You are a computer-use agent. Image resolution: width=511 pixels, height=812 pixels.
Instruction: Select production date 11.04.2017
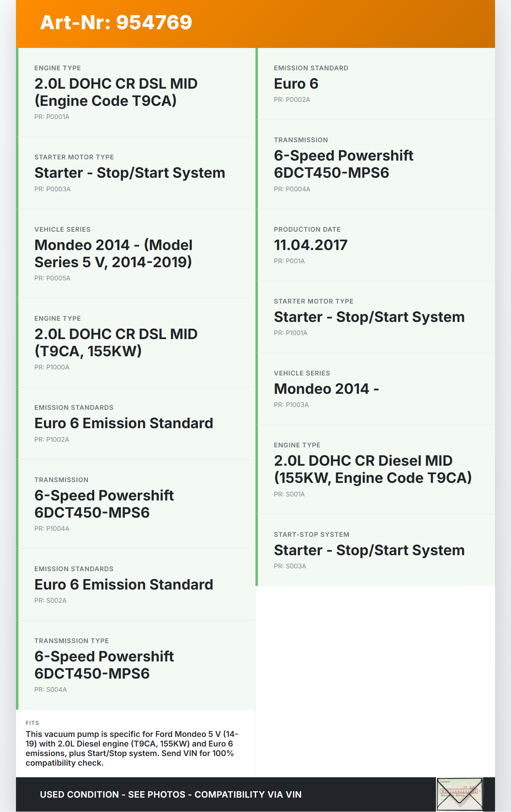pyautogui.click(x=311, y=245)
